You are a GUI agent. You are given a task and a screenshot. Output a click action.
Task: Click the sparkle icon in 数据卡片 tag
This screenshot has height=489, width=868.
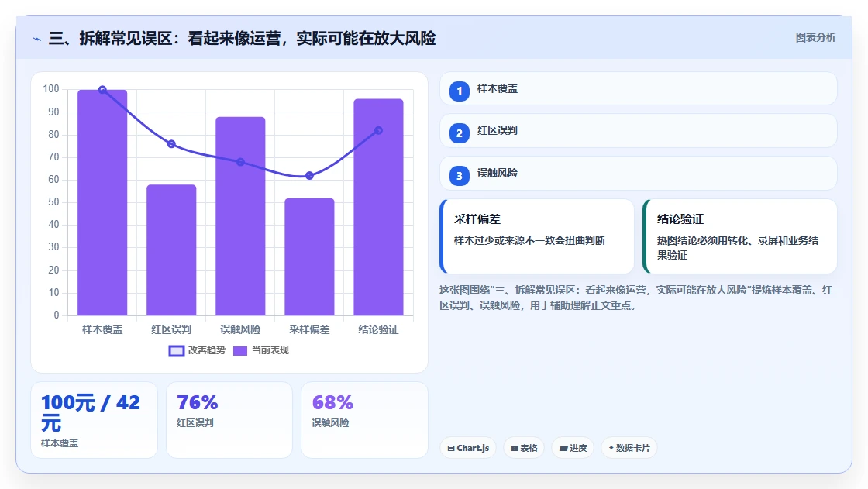point(611,447)
